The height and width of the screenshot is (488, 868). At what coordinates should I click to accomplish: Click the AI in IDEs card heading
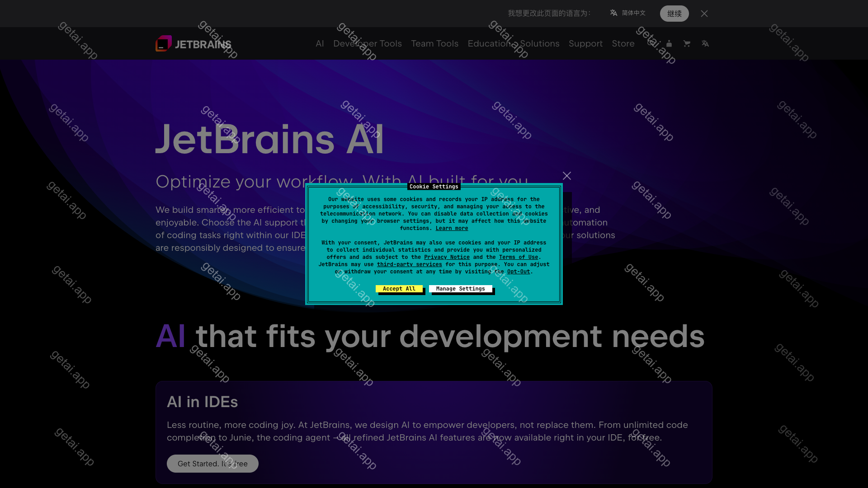(203, 402)
